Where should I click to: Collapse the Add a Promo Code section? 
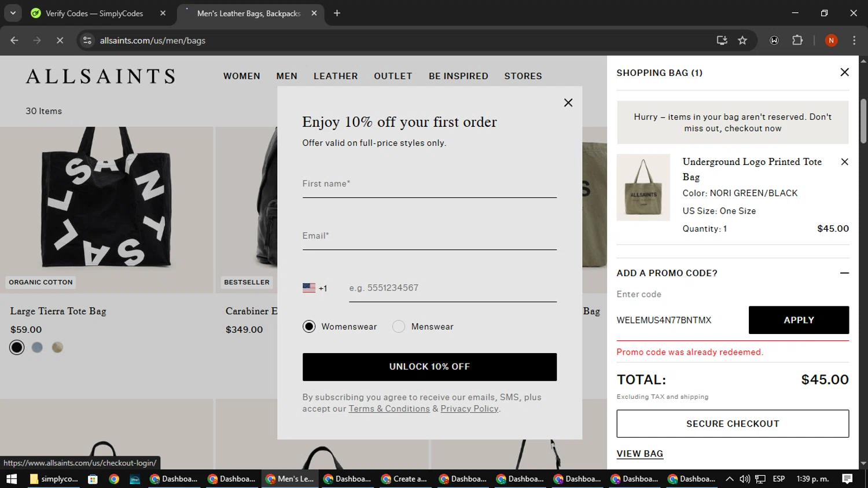tap(844, 273)
